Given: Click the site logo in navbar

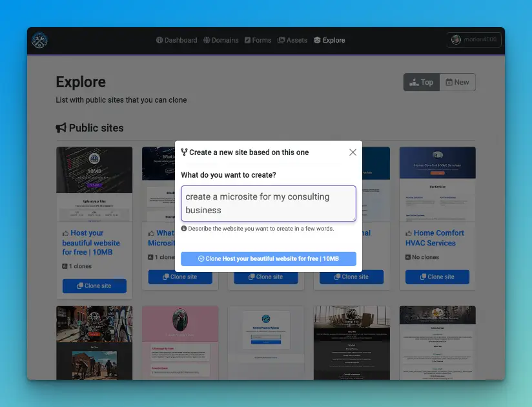Looking at the screenshot, I should [40, 40].
